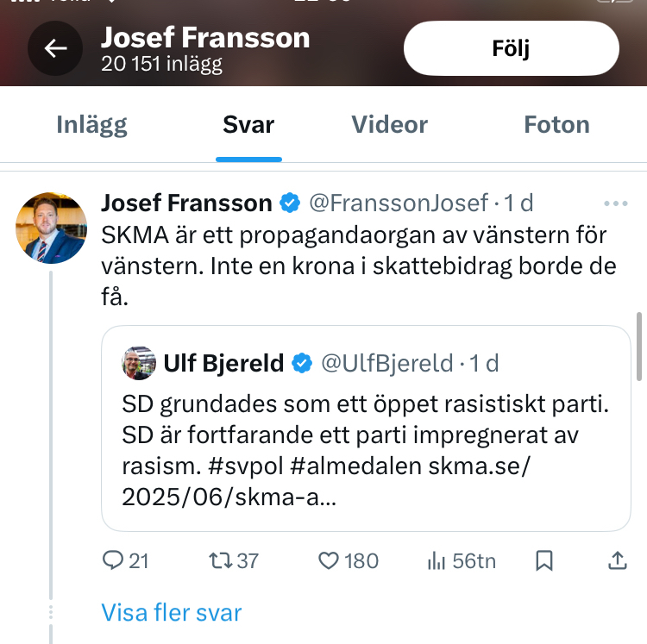
Task: Tap the reply speech bubble icon
Action: (x=114, y=561)
